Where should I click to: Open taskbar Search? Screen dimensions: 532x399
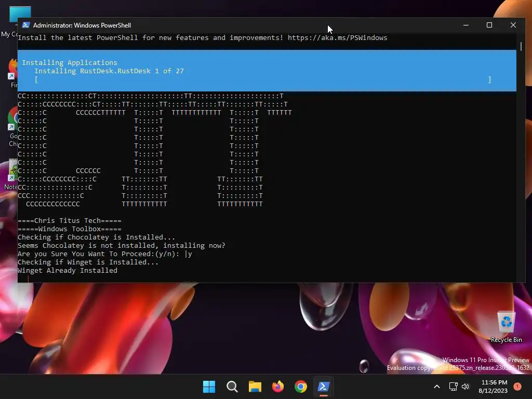(x=232, y=387)
